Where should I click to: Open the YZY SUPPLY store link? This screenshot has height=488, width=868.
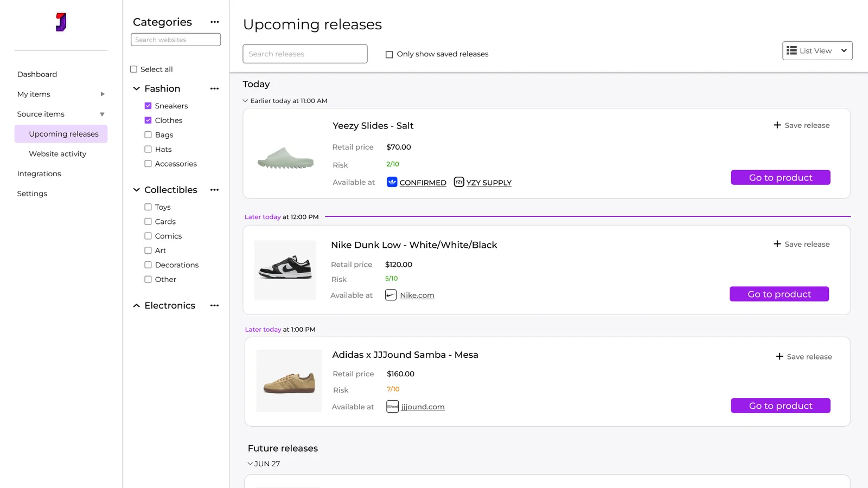coord(489,183)
